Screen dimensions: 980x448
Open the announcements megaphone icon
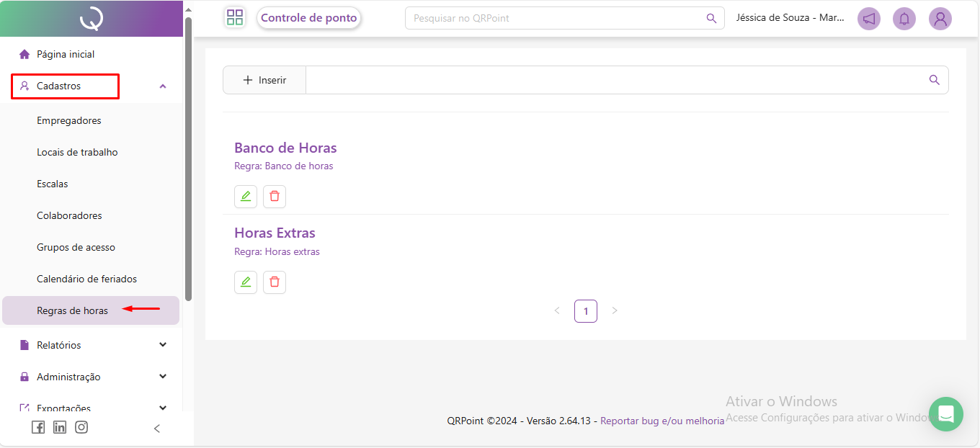pos(869,19)
